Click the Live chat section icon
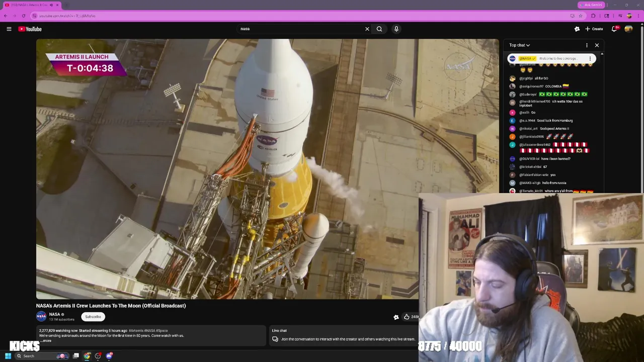 click(x=275, y=339)
